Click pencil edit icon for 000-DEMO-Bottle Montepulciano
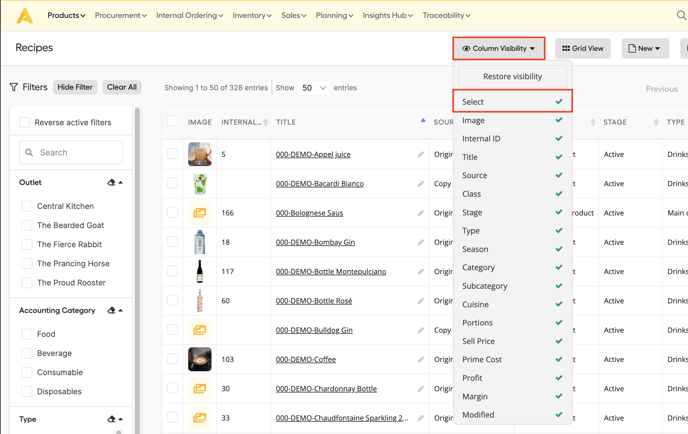 pos(421,272)
